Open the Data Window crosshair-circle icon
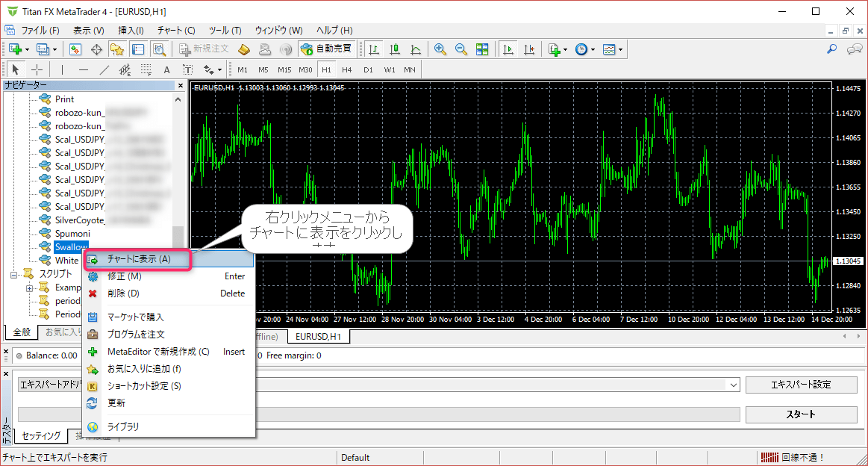Viewport: 868px width, 466px height. coord(96,49)
